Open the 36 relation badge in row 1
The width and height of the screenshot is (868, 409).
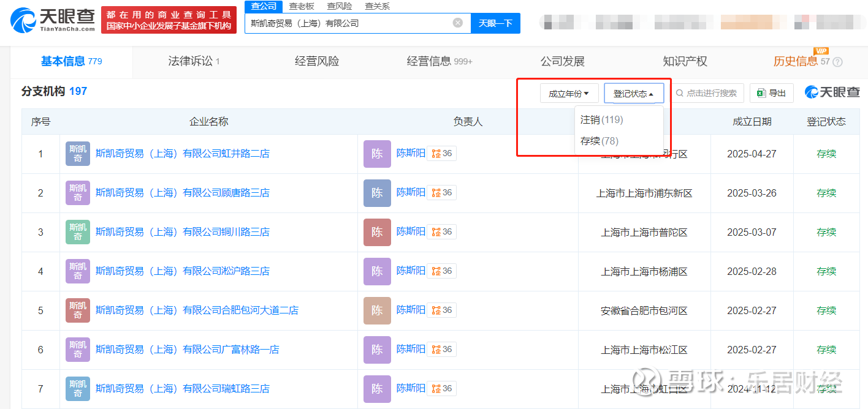[442, 154]
